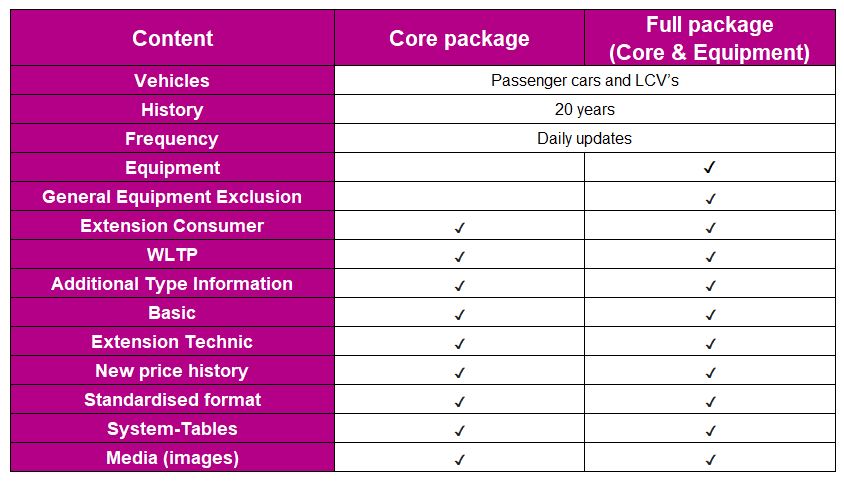
Task: Click the empty Core package Equipment cell
Action: click(459, 168)
